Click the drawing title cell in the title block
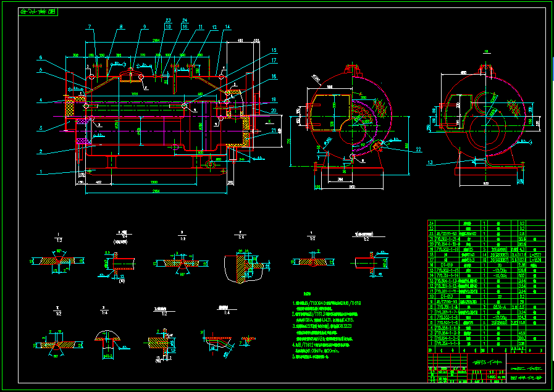This screenshot has height=392, width=554. [x=489, y=362]
